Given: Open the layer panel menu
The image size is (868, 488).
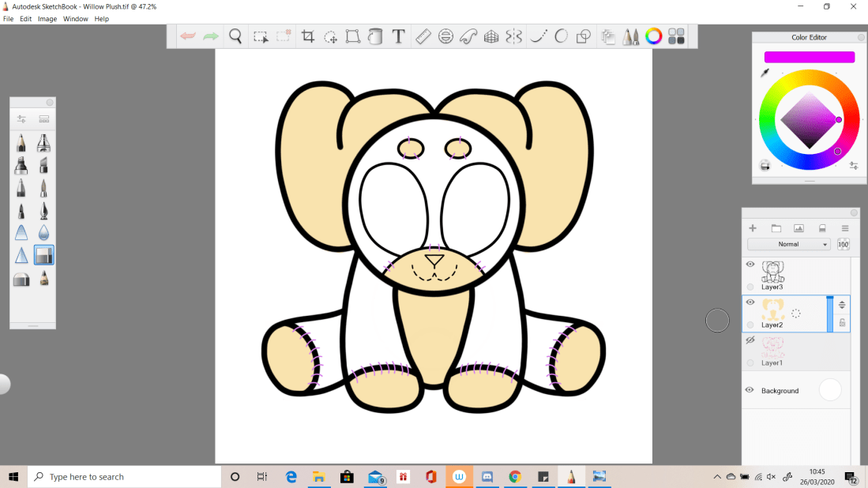Looking at the screenshot, I should pyautogui.click(x=844, y=228).
